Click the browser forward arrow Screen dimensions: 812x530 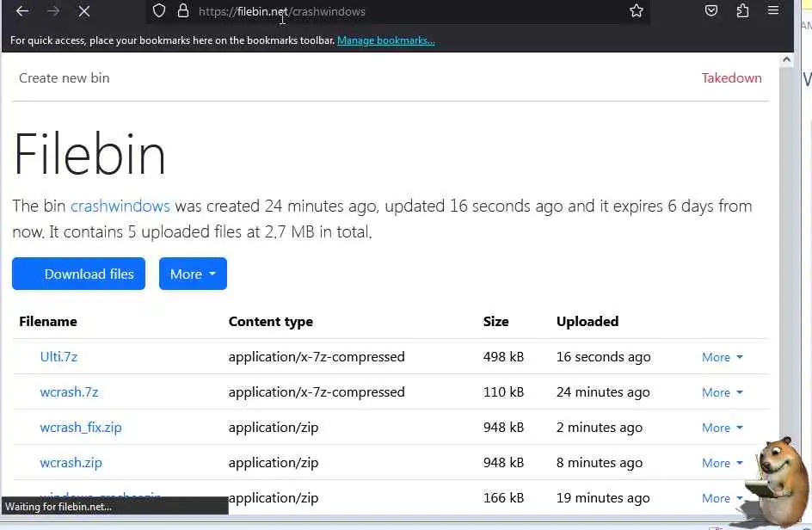pos(53,11)
